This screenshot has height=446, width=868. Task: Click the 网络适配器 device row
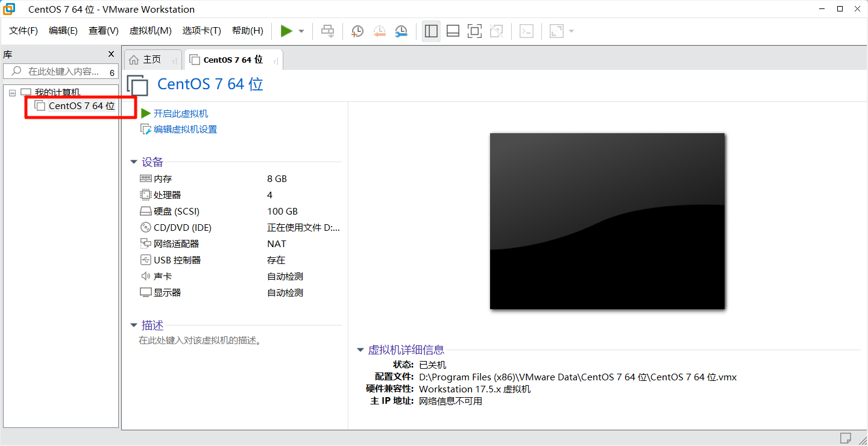point(239,244)
